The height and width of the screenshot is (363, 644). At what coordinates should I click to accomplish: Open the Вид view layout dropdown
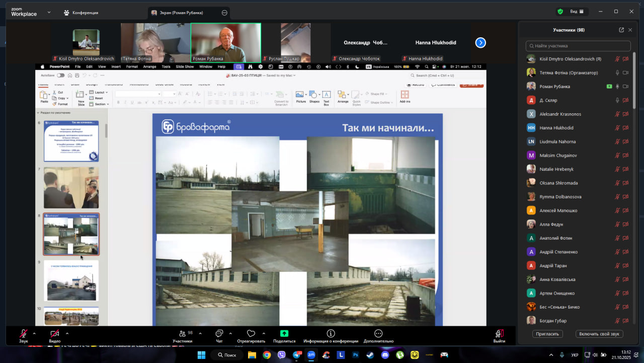(577, 12)
